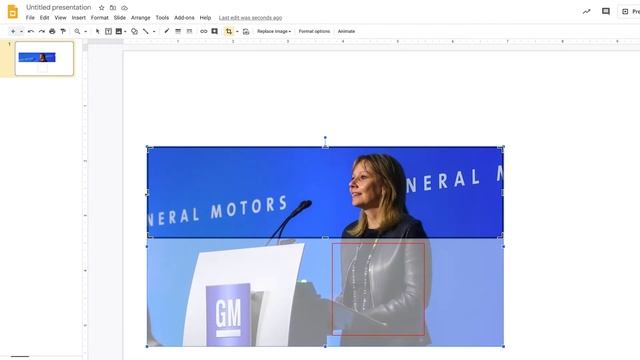This screenshot has height=360, width=640.
Task: Check the cloud save status icon
Action: pos(124,8)
